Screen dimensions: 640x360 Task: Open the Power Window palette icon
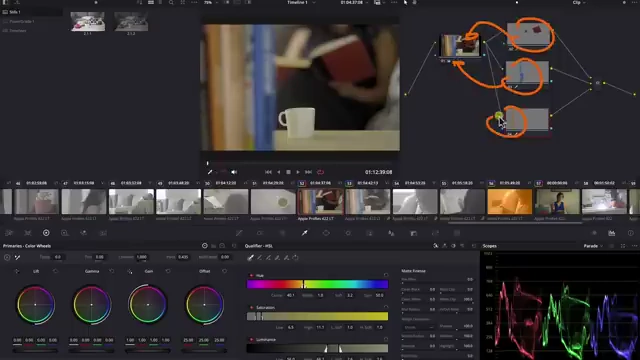[x=326, y=233]
